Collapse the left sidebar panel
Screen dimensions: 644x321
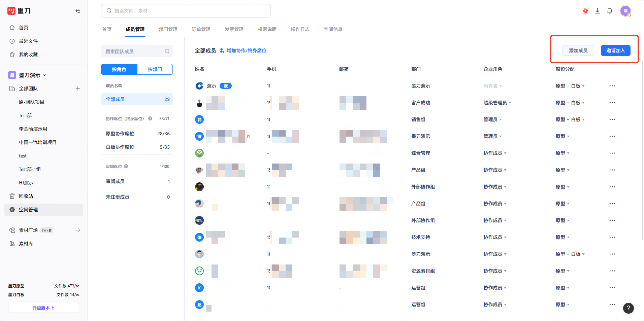point(78,11)
